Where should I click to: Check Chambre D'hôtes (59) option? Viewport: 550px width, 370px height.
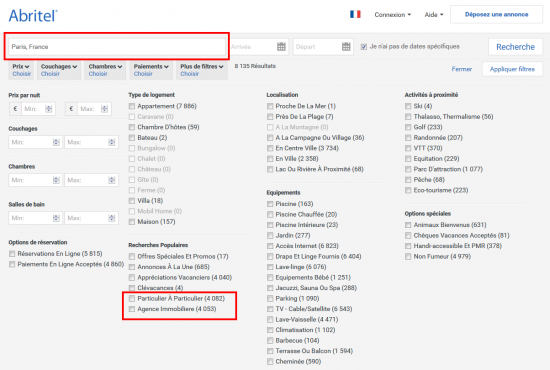pyautogui.click(x=132, y=127)
